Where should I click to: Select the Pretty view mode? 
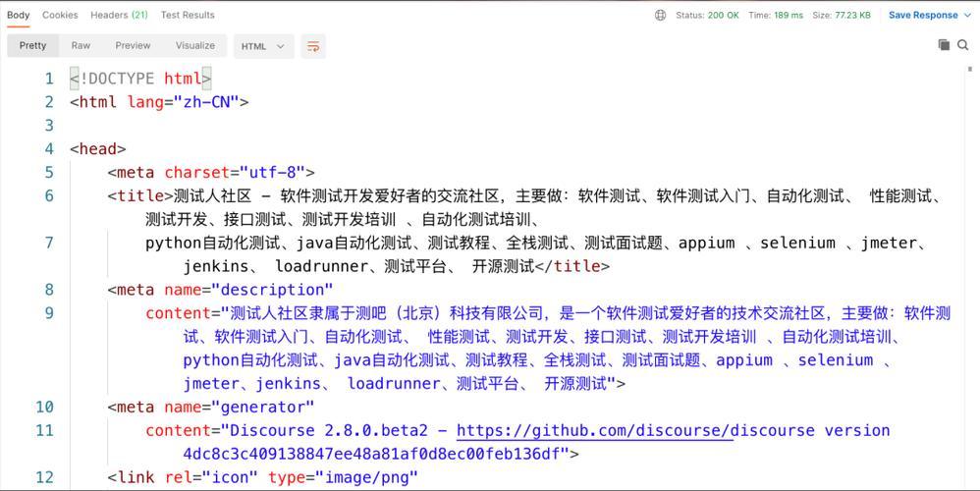click(32, 45)
